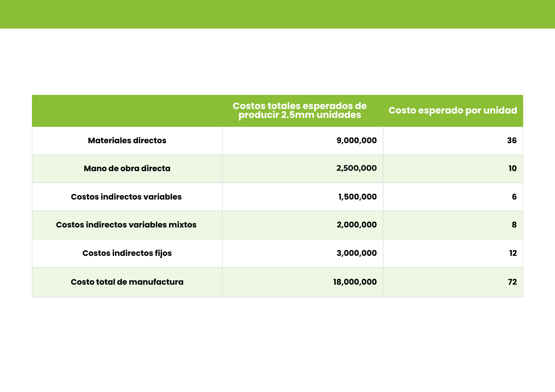Click the "Costos indirectos fijos" label
This screenshot has width=555, height=392.
[x=127, y=253]
